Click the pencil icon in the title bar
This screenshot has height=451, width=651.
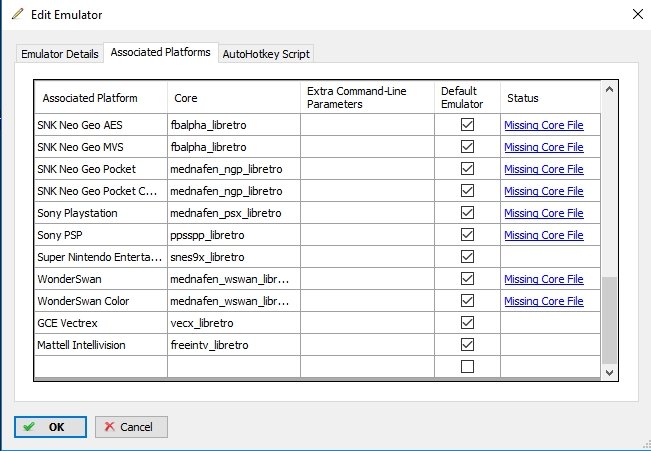(17, 14)
